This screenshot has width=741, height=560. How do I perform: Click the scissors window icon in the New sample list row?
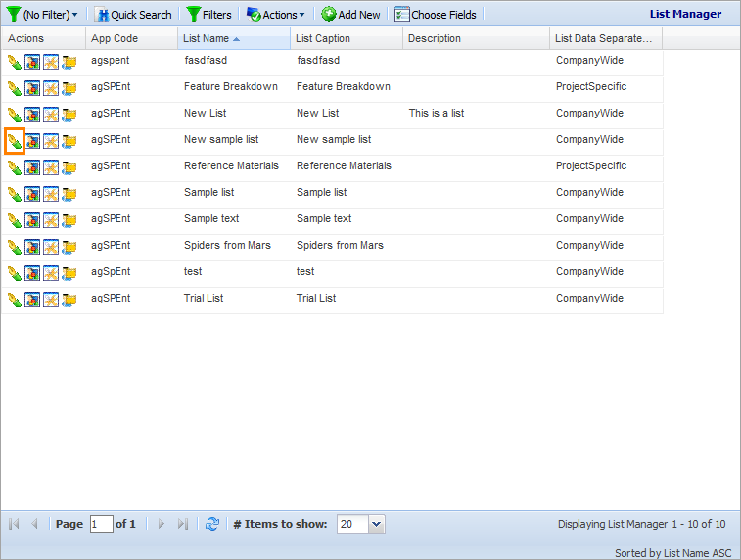(x=51, y=141)
